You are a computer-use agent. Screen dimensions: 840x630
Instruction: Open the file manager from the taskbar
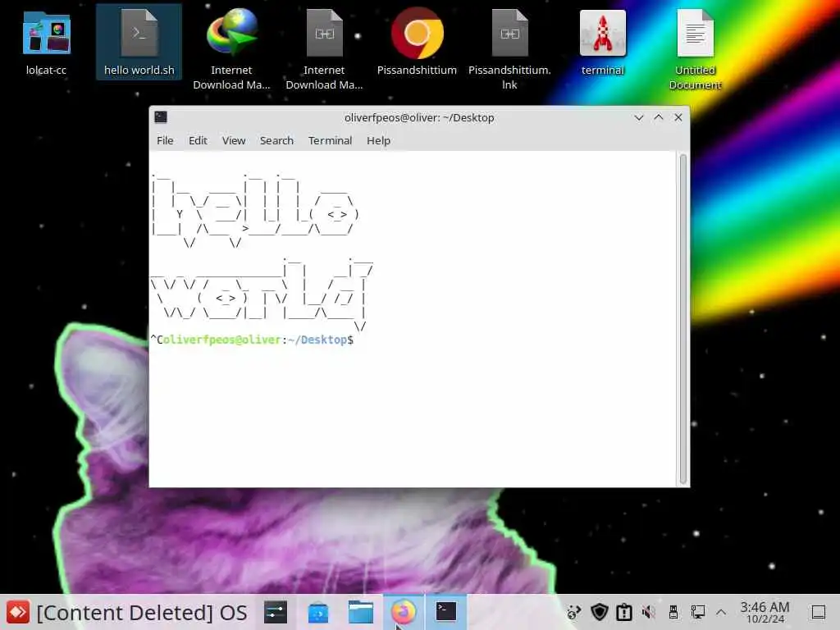point(361,612)
